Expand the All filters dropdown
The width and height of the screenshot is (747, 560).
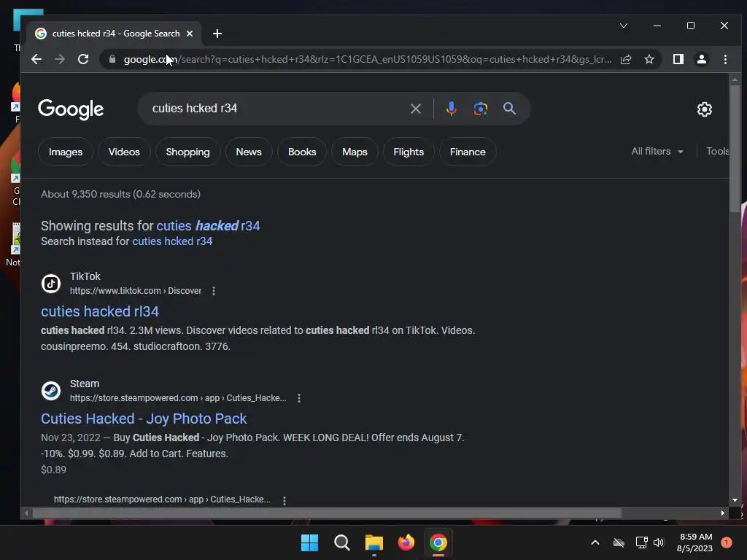[x=657, y=152]
